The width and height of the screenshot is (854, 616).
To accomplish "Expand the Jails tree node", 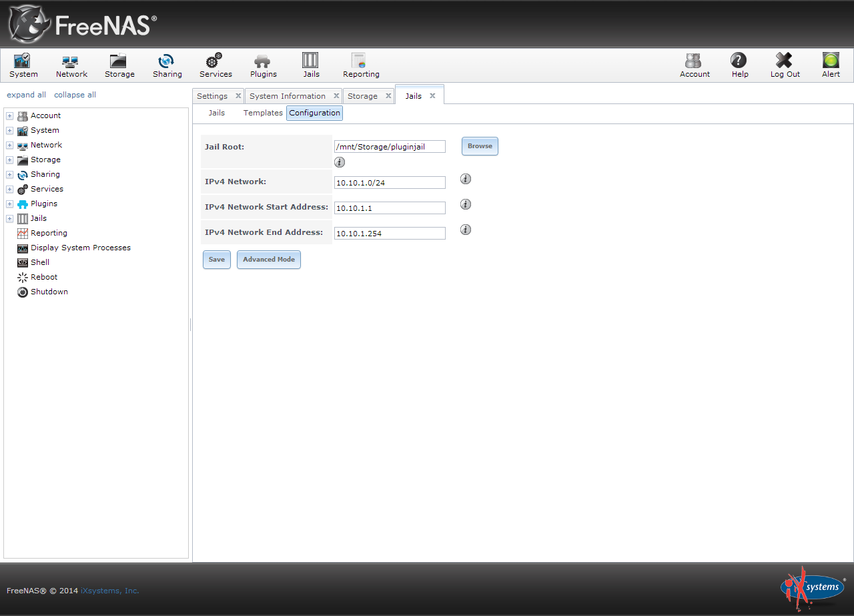I will [9, 219].
